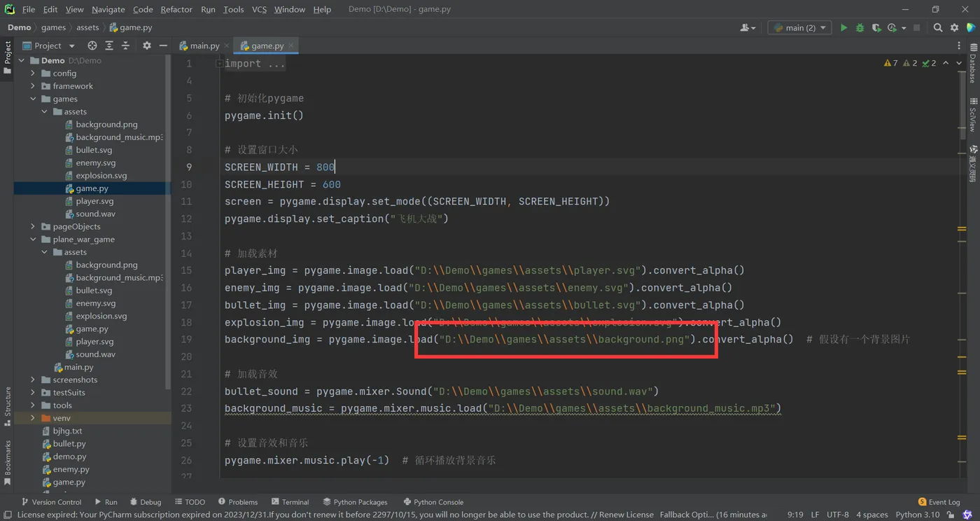Screen dimensions: 980x521
Task: Open Search Everywhere magnifier icon
Action: coord(938,27)
